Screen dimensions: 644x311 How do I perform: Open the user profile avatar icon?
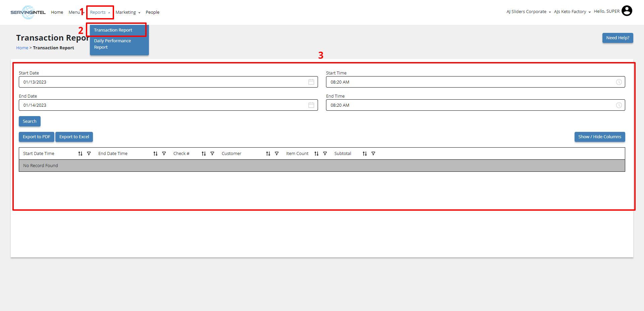pos(627,11)
